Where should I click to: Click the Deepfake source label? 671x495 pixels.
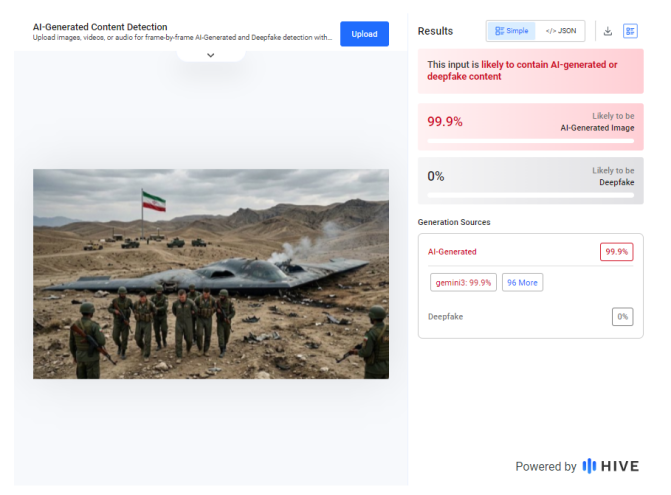point(445,317)
